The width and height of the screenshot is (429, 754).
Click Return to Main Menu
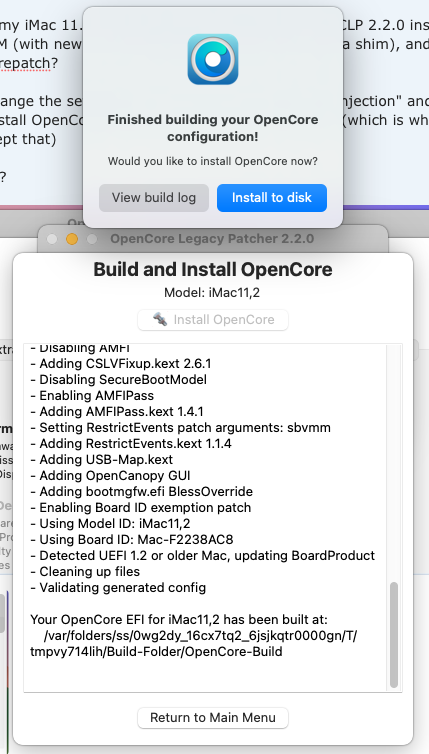tap(213, 717)
